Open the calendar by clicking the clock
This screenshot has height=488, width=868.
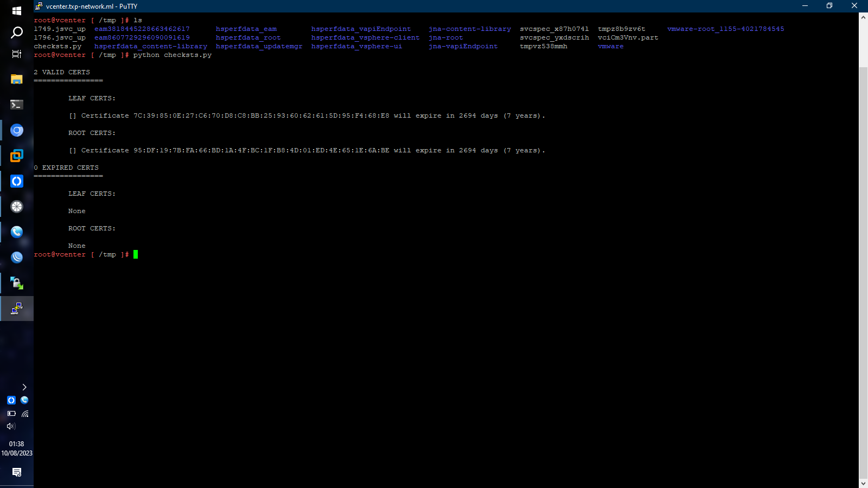pos(17,448)
